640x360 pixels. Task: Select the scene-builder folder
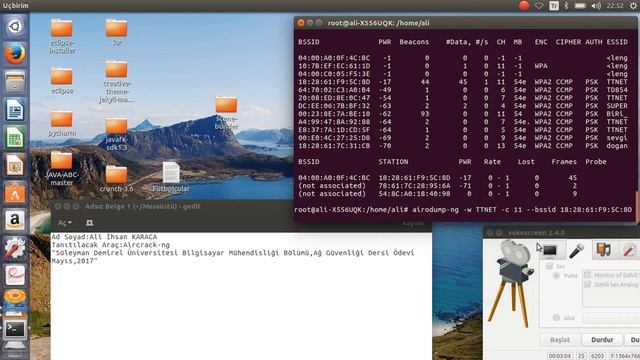[226, 113]
